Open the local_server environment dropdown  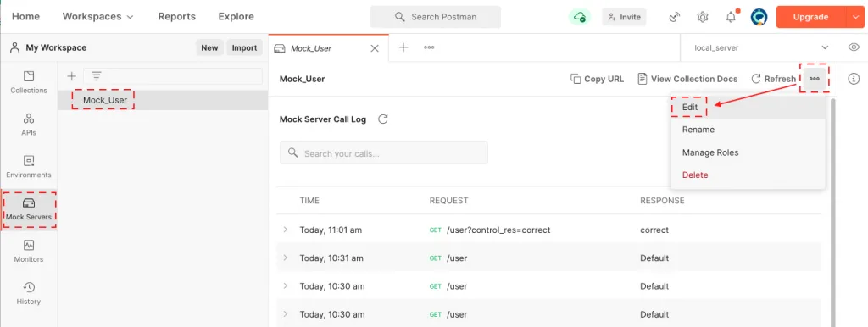pyautogui.click(x=761, y=47)
